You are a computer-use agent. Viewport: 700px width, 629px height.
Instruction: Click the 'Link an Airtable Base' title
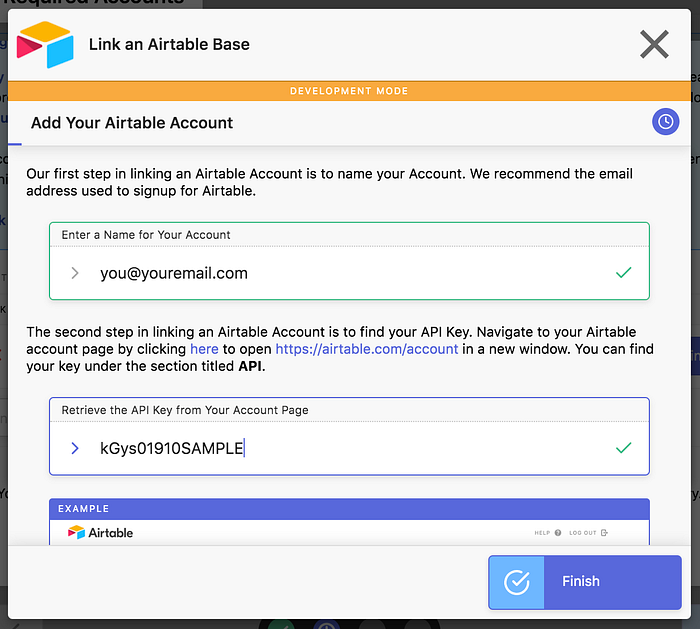pyautogui.click(x=169, y=44)
